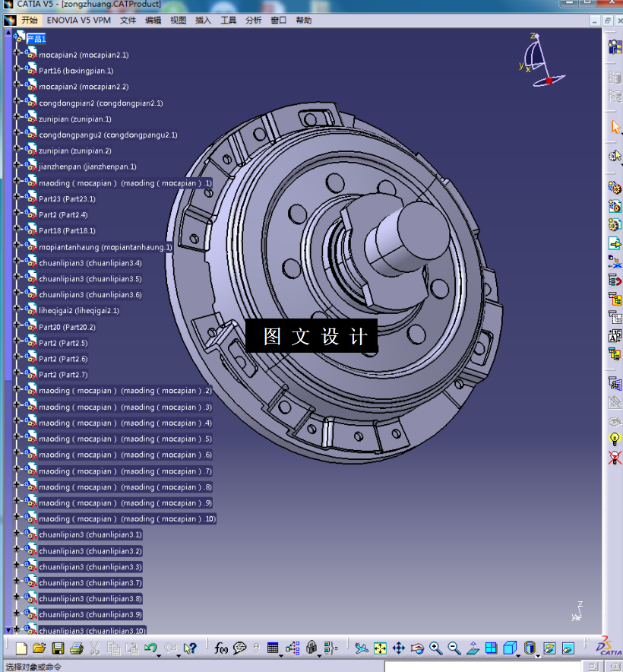623x672 pixels.
Task: Click the tree scroll-up arrow
Action: pos(8,32)
